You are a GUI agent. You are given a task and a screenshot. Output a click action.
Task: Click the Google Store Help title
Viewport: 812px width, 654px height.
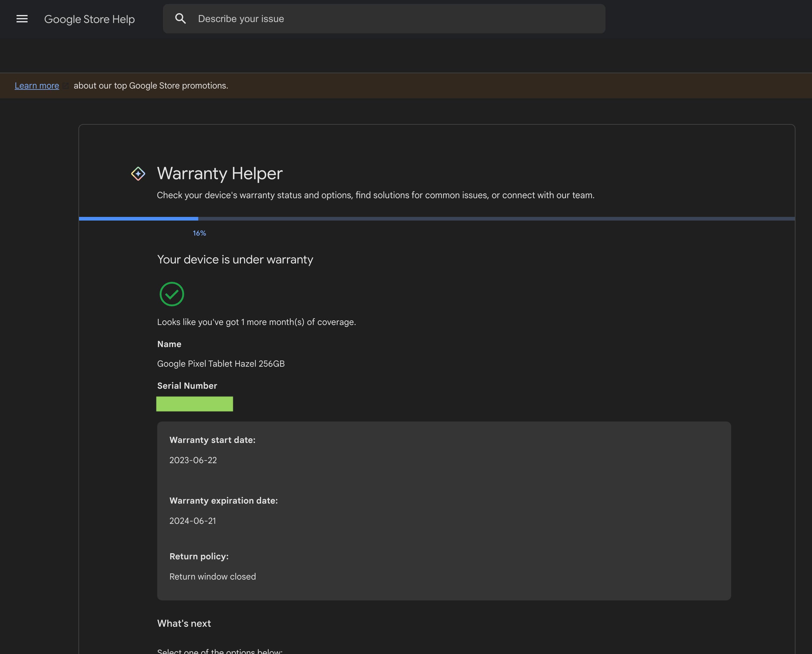(89, 19)
